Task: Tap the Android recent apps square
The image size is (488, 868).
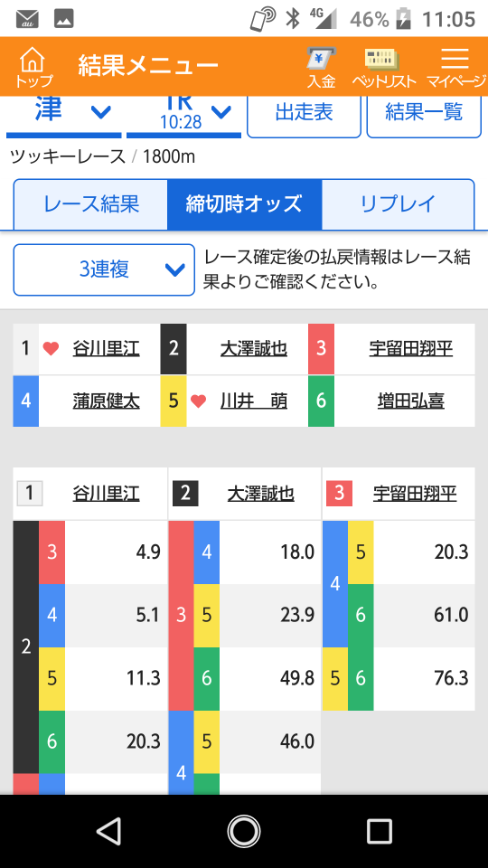Action: pos(379,831)
